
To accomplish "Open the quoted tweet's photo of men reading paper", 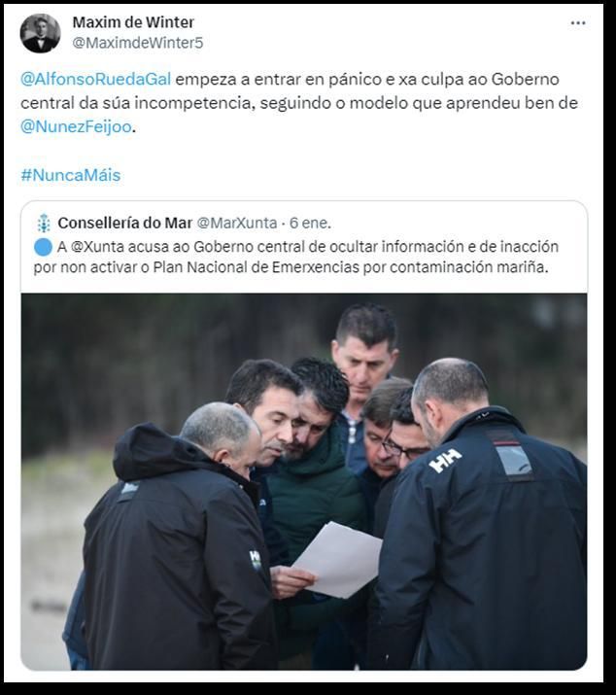I will click(304, 481).
